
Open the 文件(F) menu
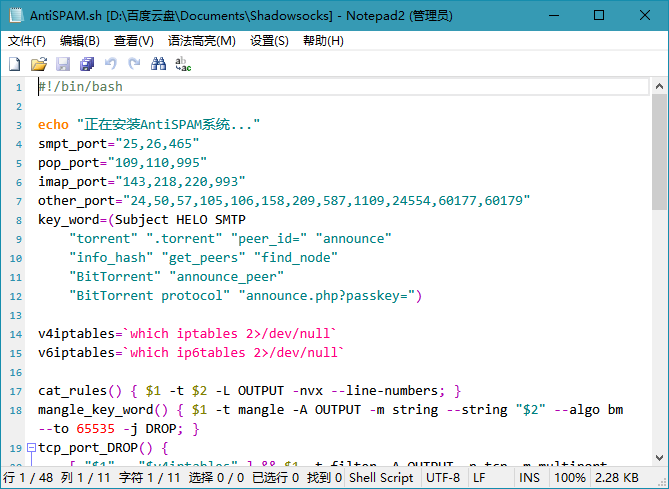click(x=27, y=41)
